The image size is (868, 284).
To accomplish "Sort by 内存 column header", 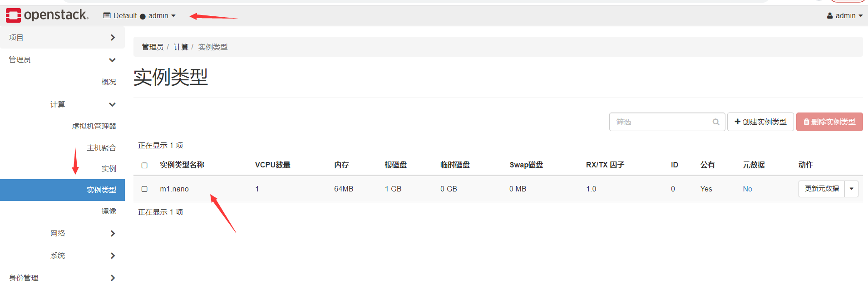I will (x=341, y=165).
